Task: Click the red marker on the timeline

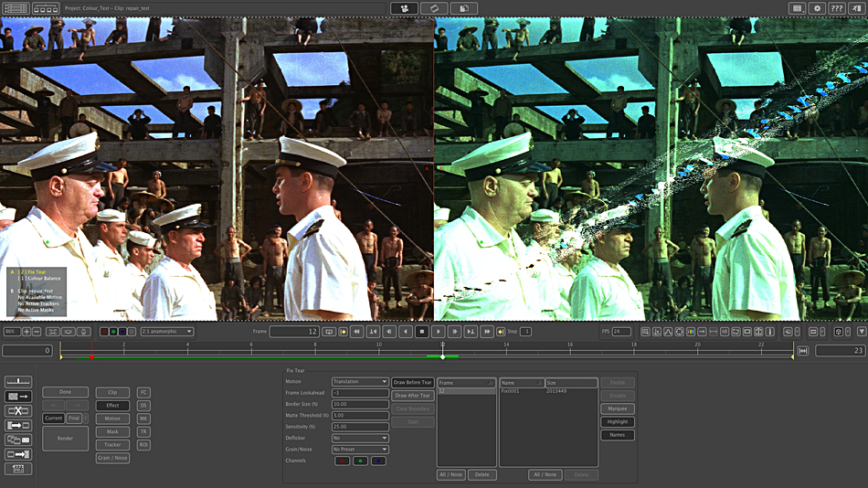Action: click(91, 355)
